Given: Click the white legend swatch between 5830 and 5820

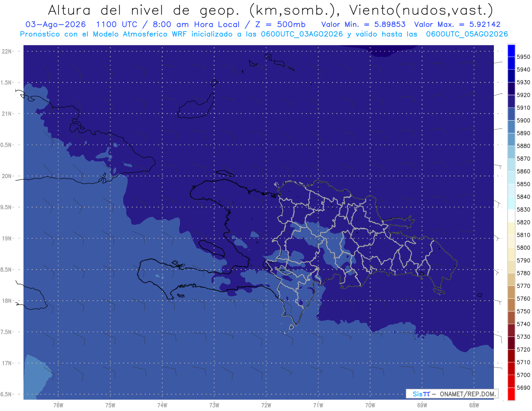Looking at the screenshot, I should click(x=511, y=216).
